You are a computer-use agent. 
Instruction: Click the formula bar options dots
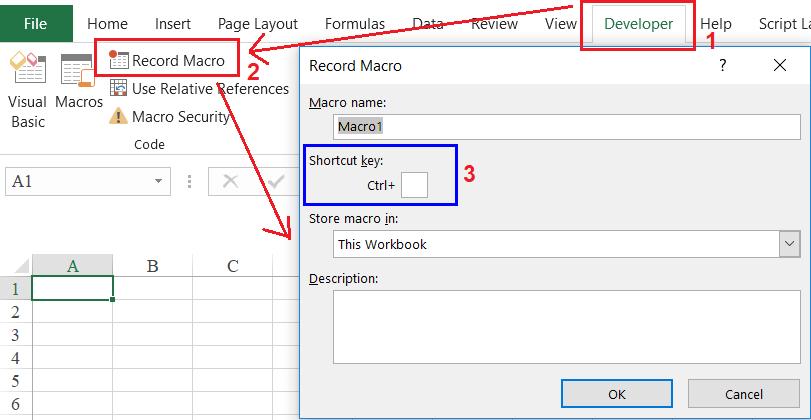point(190,182)
